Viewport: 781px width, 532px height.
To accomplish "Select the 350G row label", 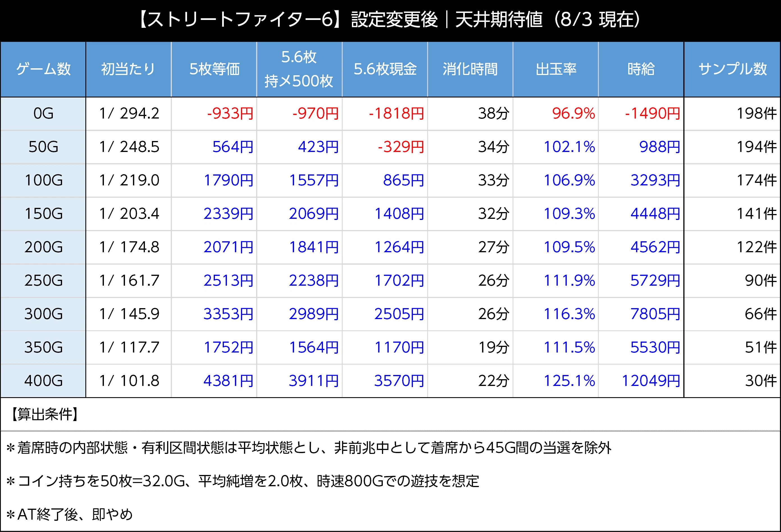I will [43, 347].
